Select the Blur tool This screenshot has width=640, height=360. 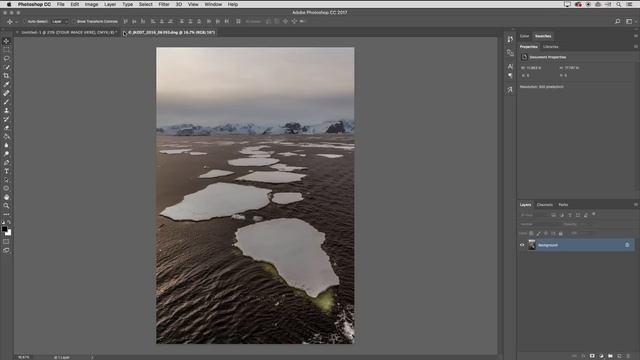coord(6,145)
